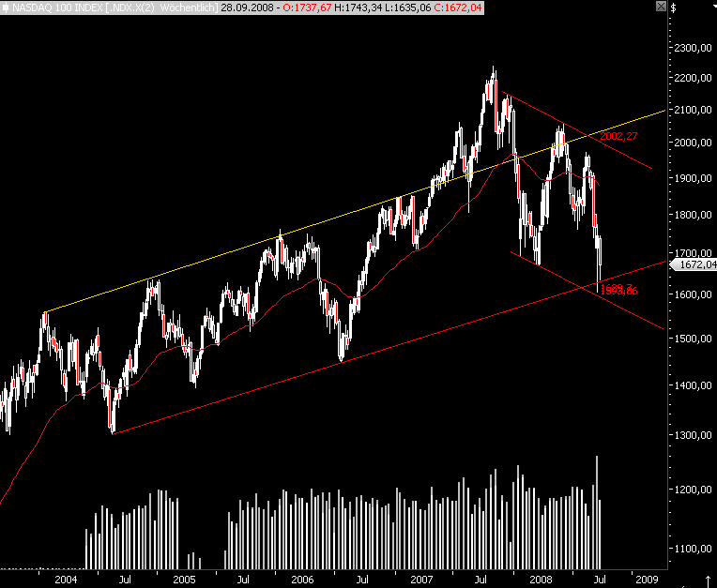Viewport: 717px width, 588px height.
Task: Close the NASDAQ 100 chart title bar
Action: point(662,7)
